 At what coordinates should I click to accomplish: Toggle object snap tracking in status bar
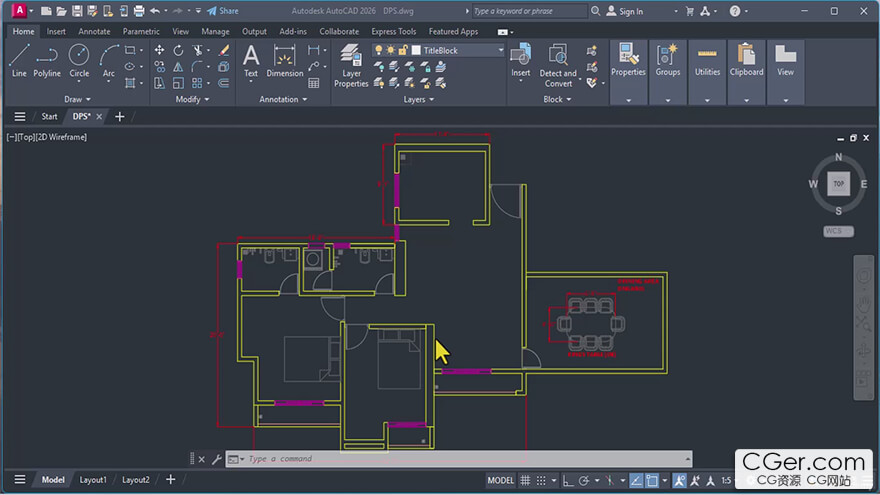click(x=636, y=480)
